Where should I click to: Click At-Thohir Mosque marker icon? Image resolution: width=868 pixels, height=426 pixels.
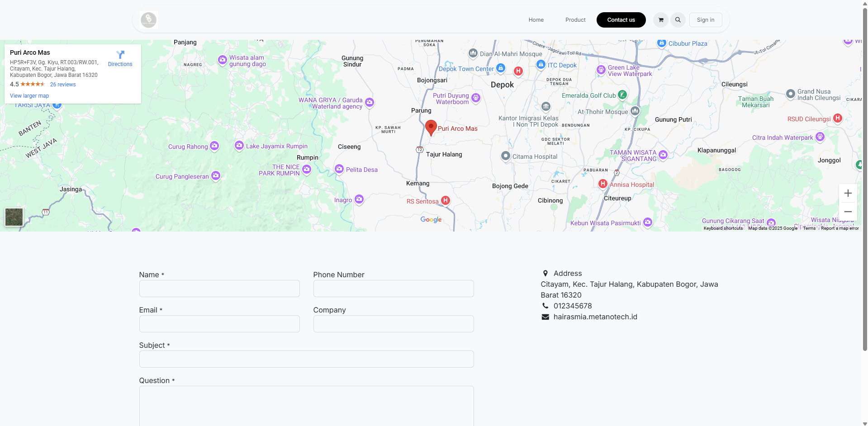point(635,111)
